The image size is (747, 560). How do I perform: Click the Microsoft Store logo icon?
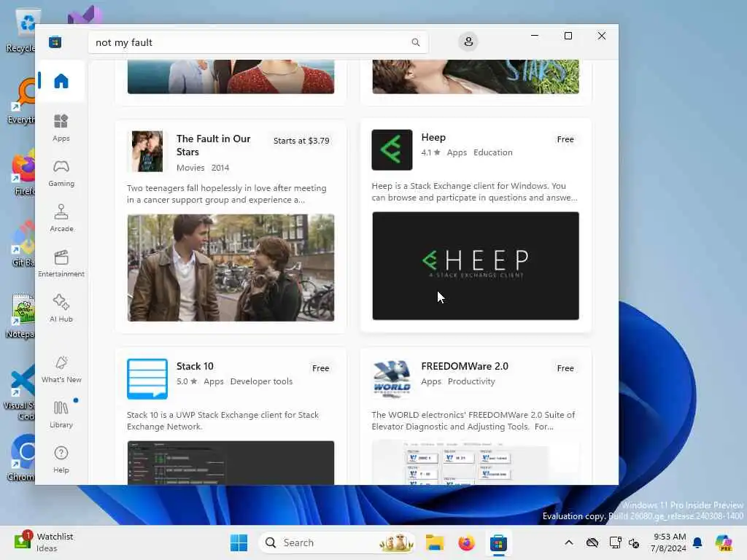pyautogui.click(x=55, y=42)
